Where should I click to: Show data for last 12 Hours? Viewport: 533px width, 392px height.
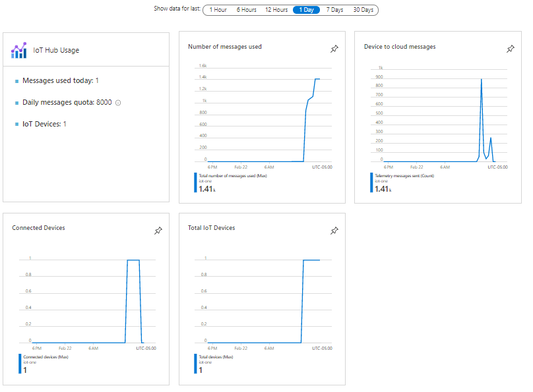click(276, 10)
